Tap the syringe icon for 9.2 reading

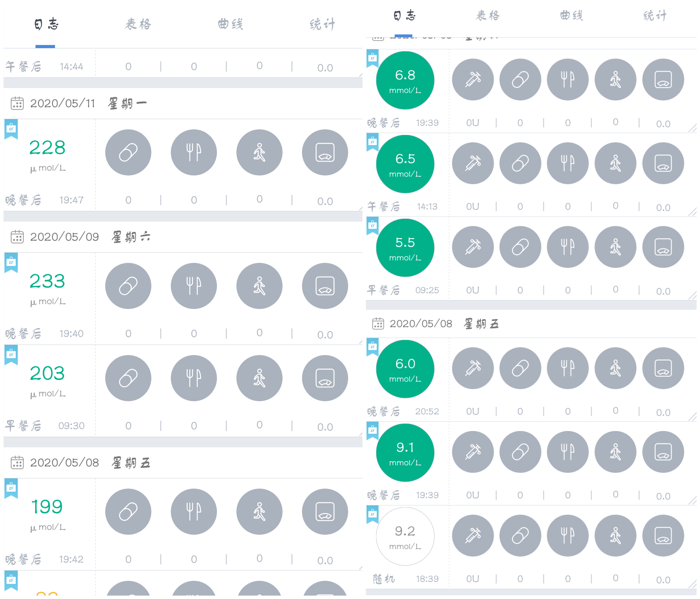point(473,535)
